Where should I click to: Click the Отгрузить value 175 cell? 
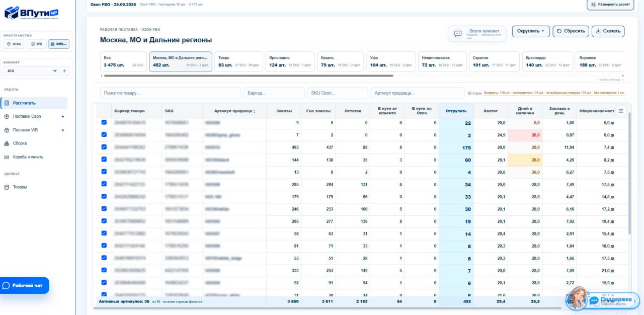[456, 147]
